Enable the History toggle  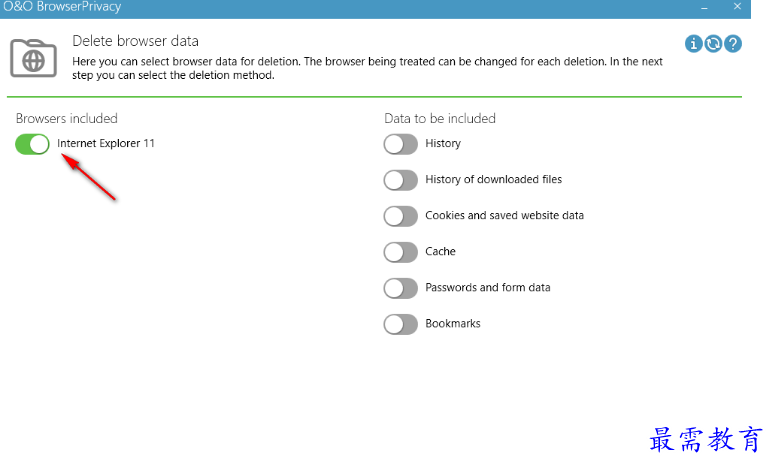[x=401, y=144]
